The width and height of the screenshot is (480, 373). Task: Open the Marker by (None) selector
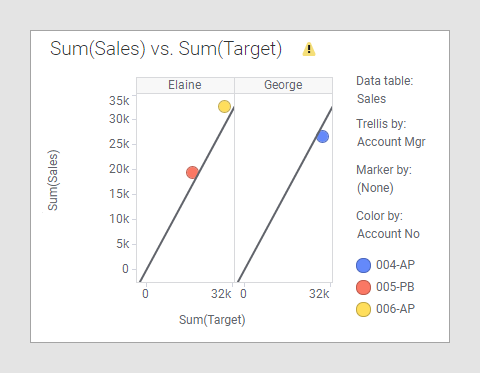[x=375, y=188]
